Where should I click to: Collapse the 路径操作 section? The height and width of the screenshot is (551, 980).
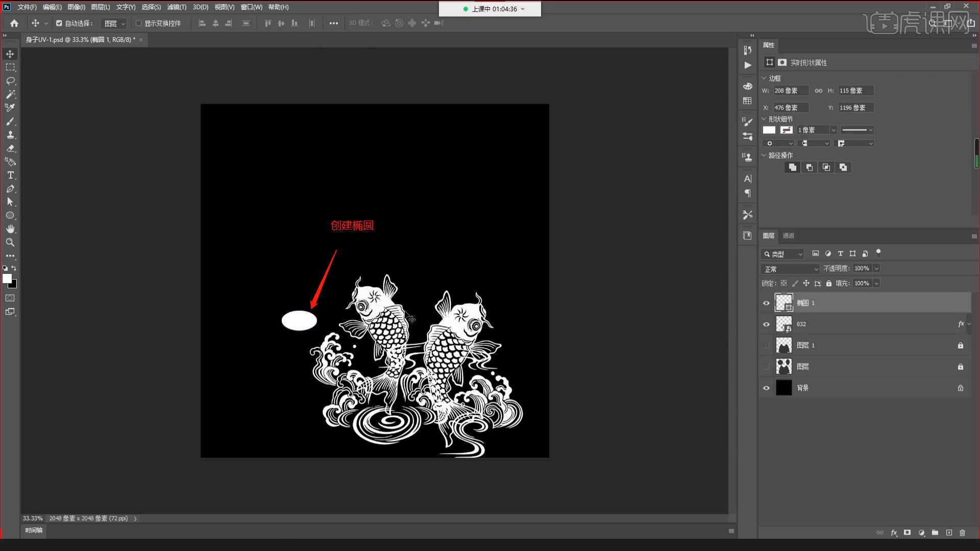tap(764, 155)
